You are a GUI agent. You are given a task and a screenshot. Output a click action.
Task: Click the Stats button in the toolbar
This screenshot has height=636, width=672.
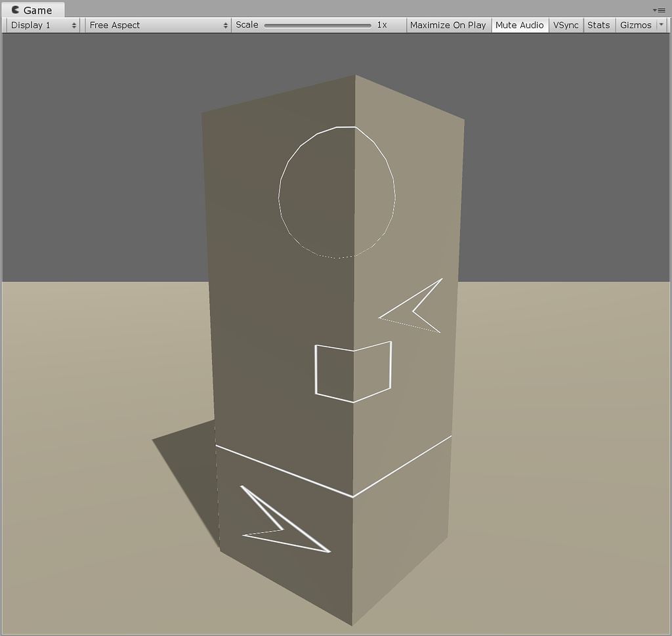pos(598,25)
